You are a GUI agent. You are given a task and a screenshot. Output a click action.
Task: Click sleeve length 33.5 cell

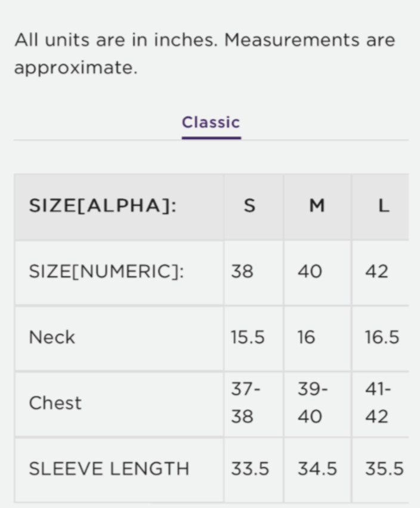pyautogui.click(x=250, y=469)
